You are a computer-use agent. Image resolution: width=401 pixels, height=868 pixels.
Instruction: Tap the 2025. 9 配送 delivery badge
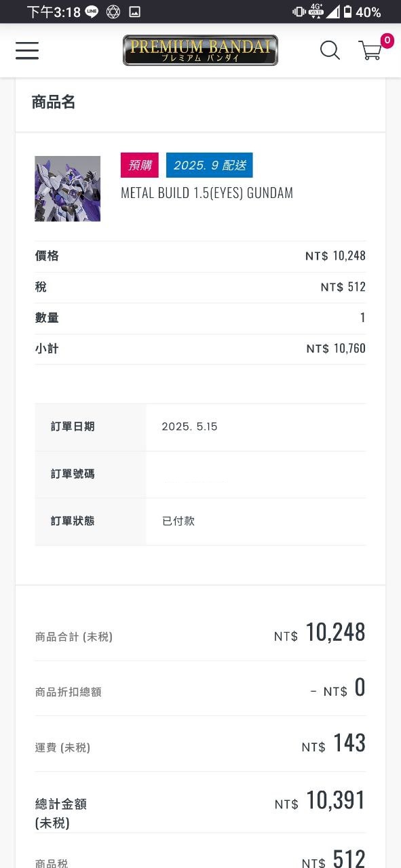(209, 165)
